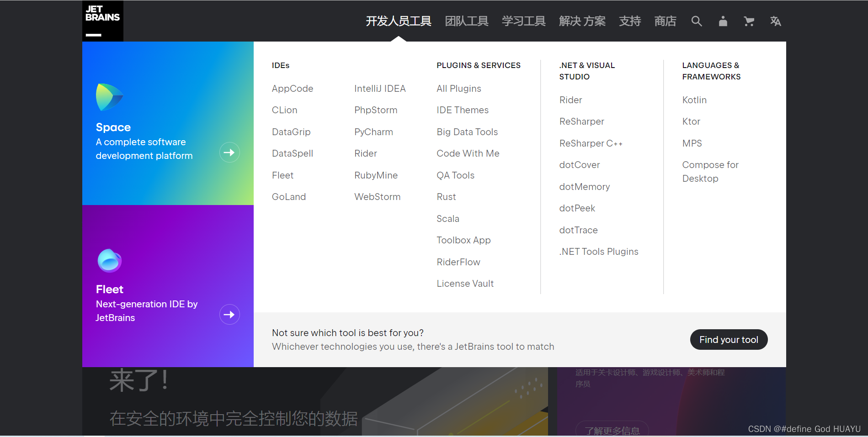Image resolution: width=868 pixels, height=437 pixels.
Task: Click the arrow button on the Fleet card
Action: pyautogui.click(x=229, y=314)
